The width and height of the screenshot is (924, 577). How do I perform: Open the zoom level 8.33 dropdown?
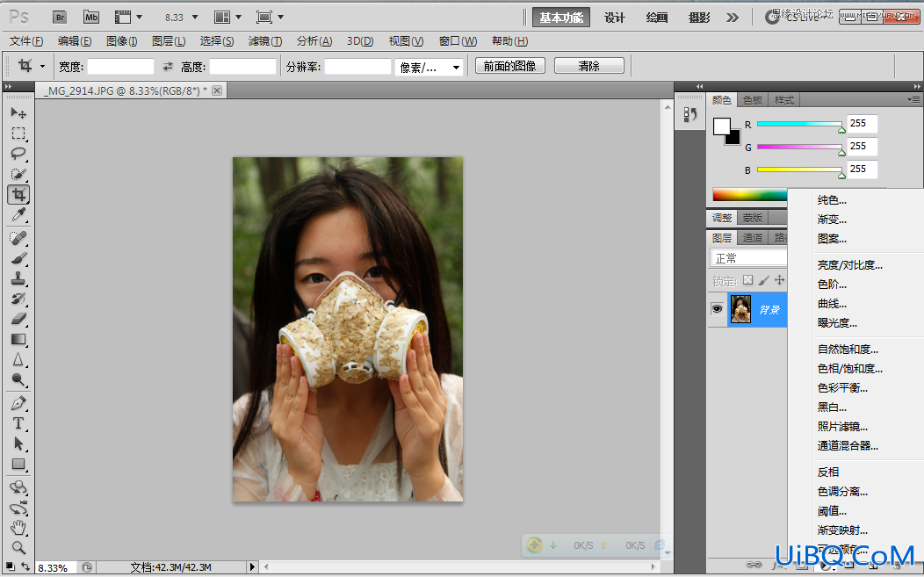195,18
